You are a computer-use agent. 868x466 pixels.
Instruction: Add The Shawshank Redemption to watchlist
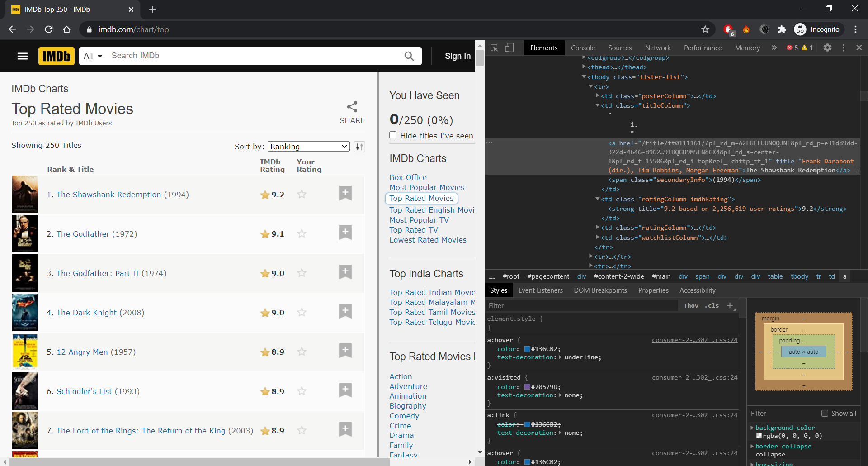point(345,193)
